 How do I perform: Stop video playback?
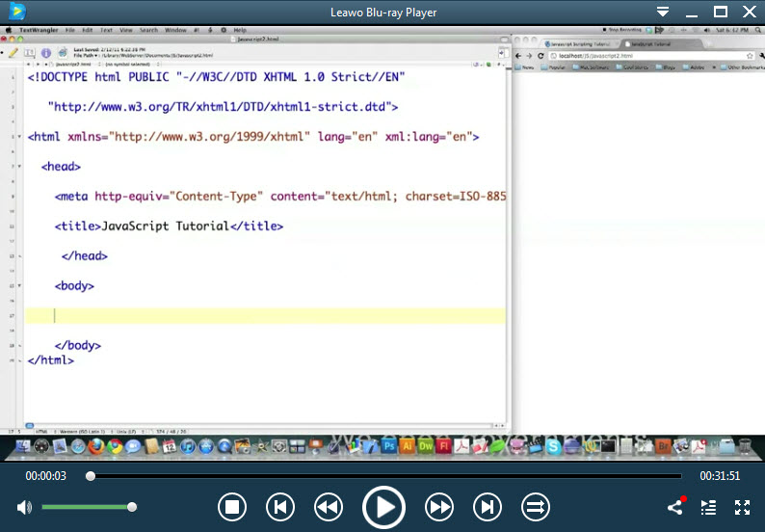coord(232,508)
